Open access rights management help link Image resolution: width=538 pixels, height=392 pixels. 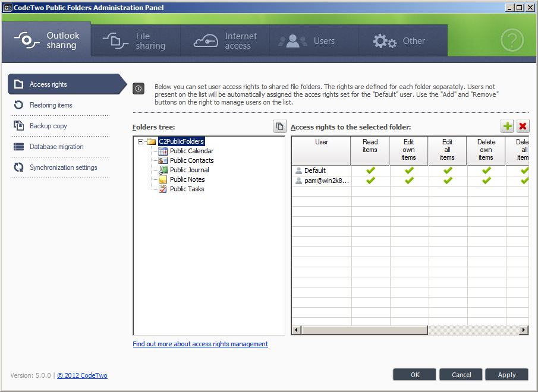click(200, 344)
